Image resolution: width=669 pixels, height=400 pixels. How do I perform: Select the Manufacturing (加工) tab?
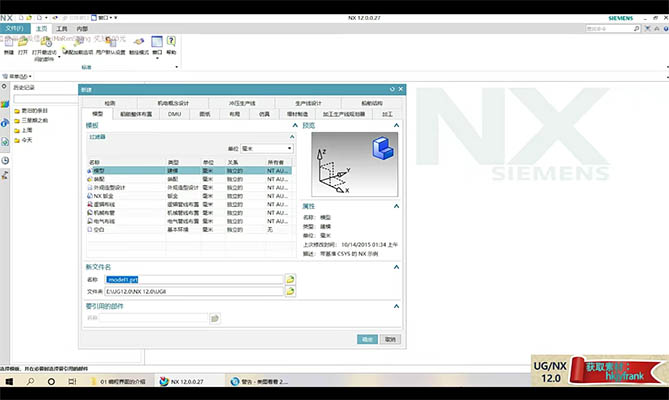click(387, 114)
